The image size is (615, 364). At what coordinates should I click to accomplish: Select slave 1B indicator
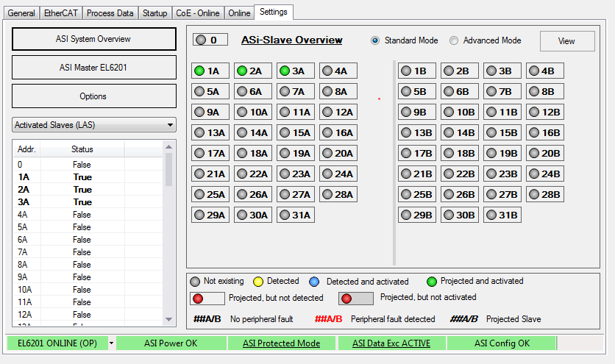[416, 71]
